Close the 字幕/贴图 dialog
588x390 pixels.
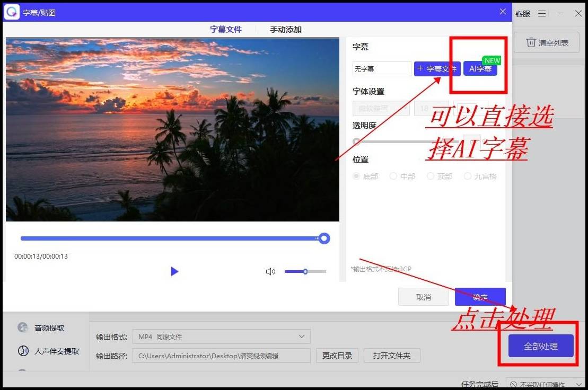(x=503, y=12)
